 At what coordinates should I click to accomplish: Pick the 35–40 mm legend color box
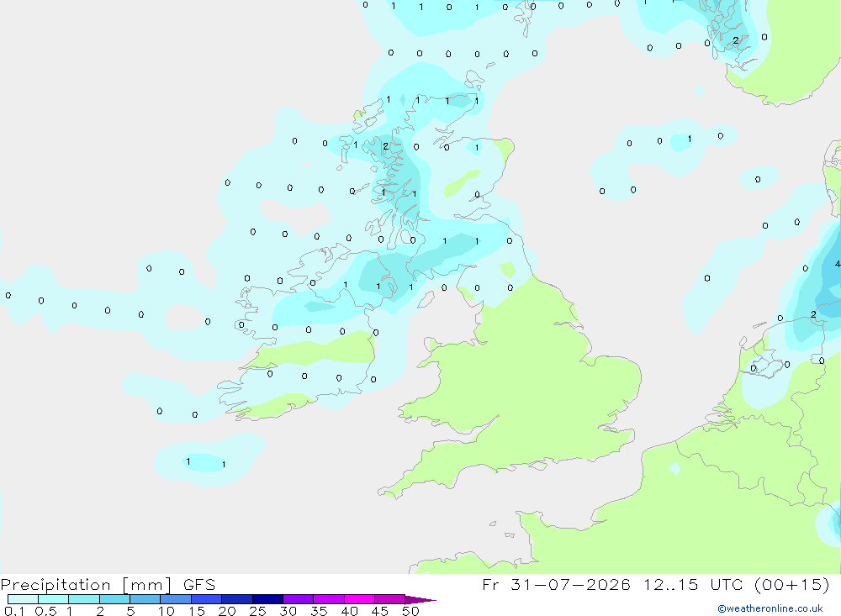coord(329,599)
